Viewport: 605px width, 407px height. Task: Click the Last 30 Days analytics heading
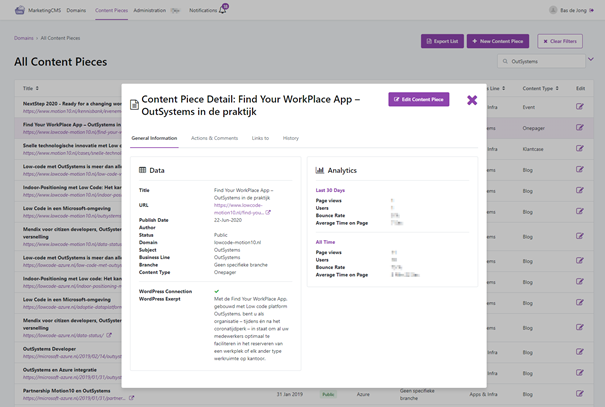pos(330,190)
